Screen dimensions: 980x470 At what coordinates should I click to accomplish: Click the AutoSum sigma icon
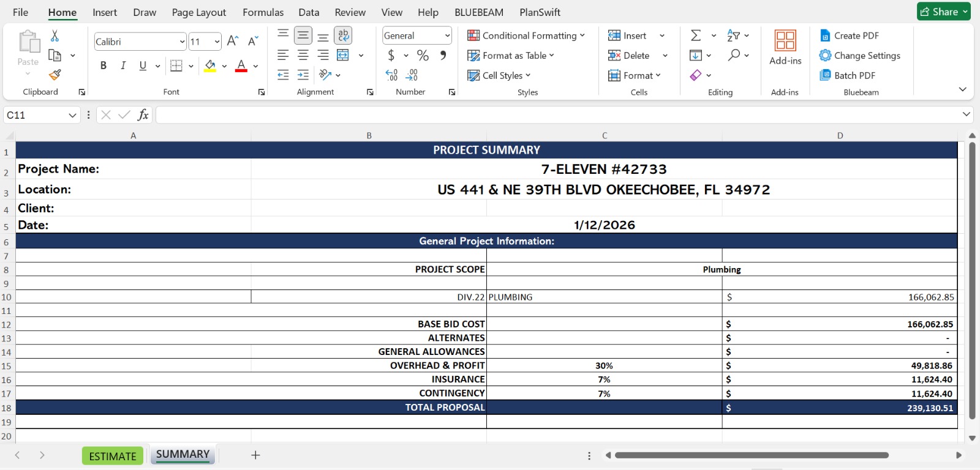[x=696, y=35]
